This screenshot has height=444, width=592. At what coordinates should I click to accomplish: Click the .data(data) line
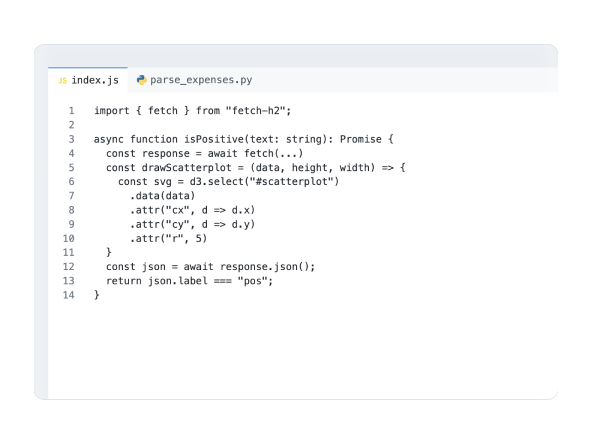[162, 196]
